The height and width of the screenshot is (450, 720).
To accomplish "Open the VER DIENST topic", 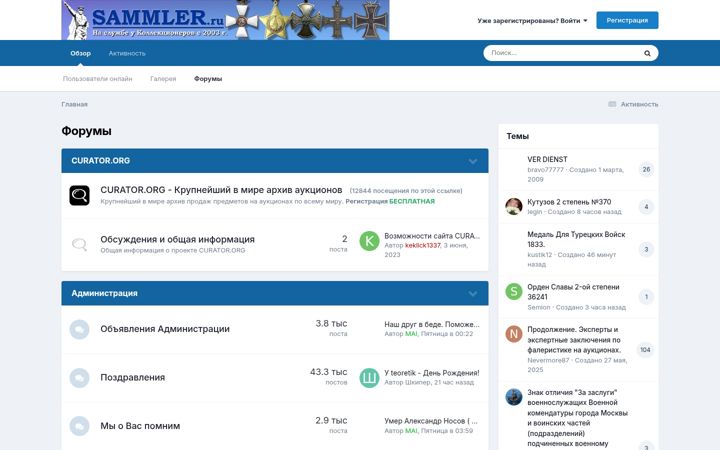I will (x=547, y=159).
